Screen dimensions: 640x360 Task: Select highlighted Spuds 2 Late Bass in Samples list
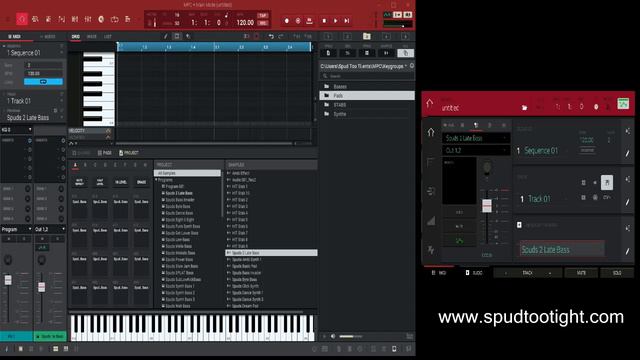271,253
